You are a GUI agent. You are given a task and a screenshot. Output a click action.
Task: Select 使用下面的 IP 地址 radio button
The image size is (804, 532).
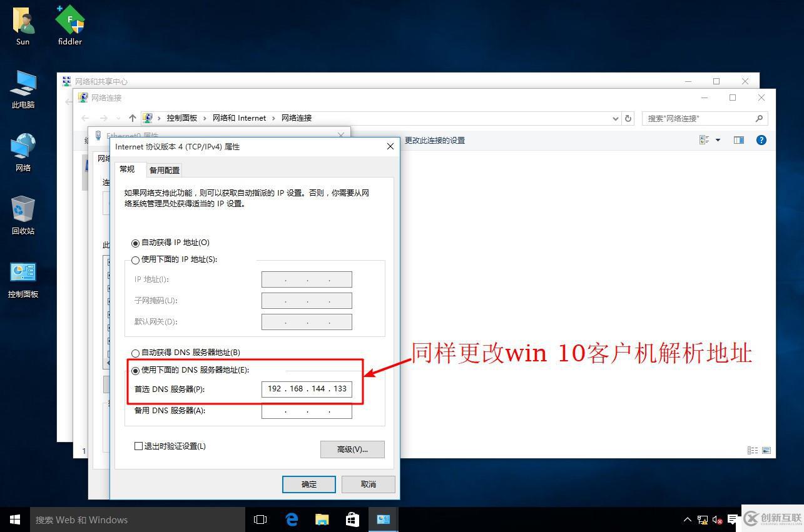coord(135,260)
